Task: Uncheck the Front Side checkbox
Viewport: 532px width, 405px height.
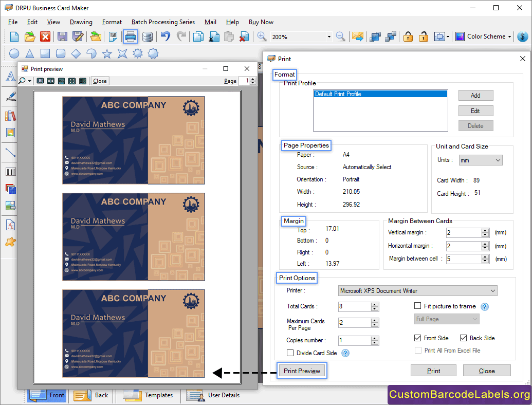Action: (x=418, y=338)
